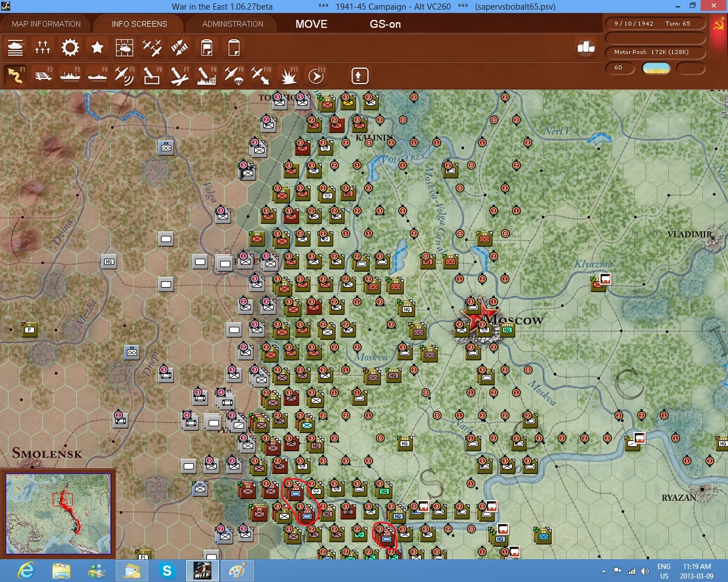Open the ADMINISTRATION tab
Screen dimensions: 728x582
[233, 24]
